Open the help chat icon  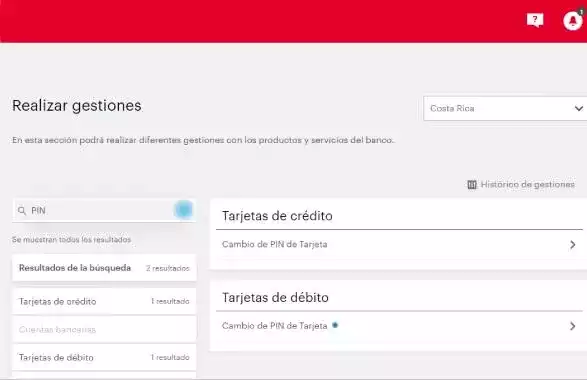[x=535, y=20]
